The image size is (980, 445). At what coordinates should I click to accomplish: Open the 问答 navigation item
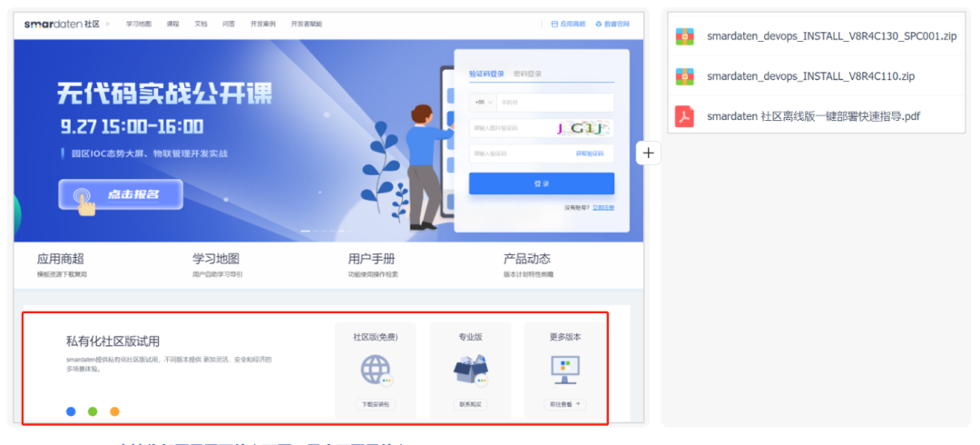click(x=229, y=24)
